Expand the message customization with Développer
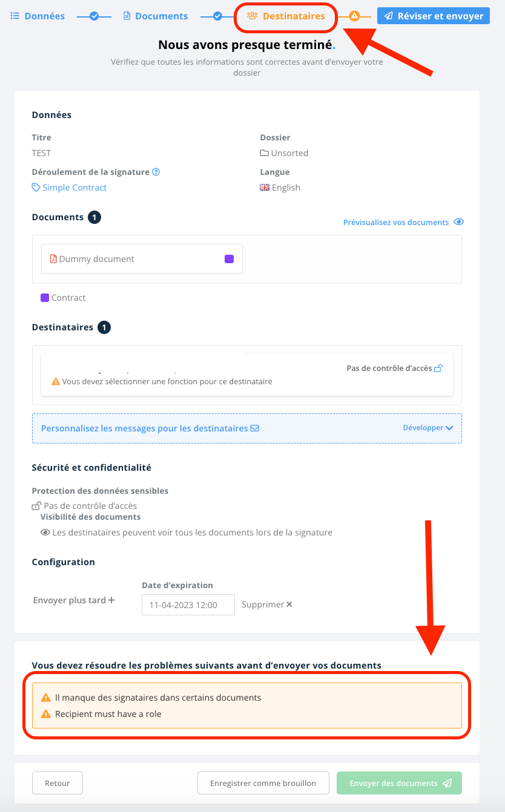Screen dimensions: 505x812 [x=427, y=428]
